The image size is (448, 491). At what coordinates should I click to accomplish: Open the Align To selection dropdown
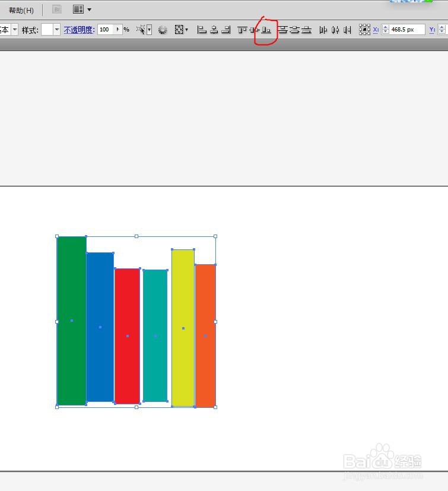click(181, 30)
